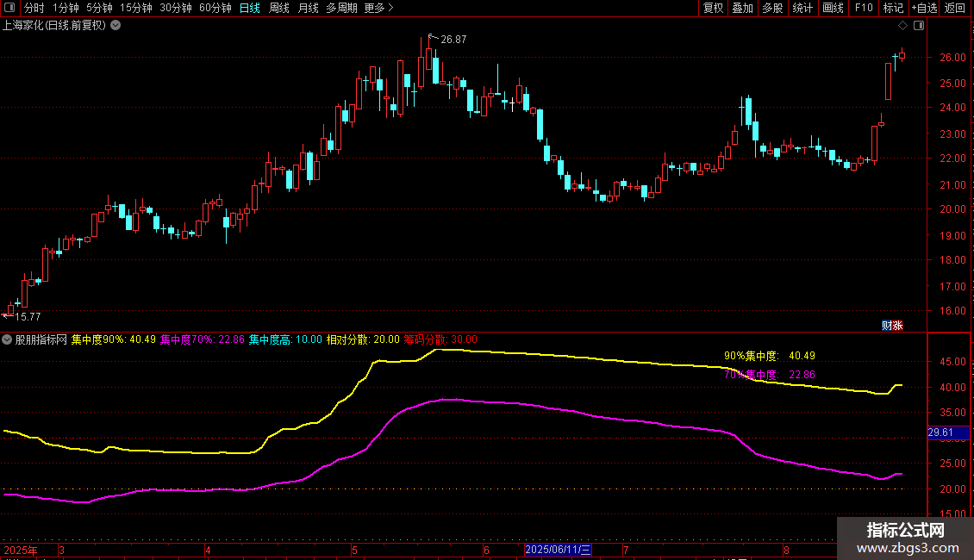The width and height of the screenshot is (974, 560).
Task: Select the 1分钟 period
Action: (66, 8)
